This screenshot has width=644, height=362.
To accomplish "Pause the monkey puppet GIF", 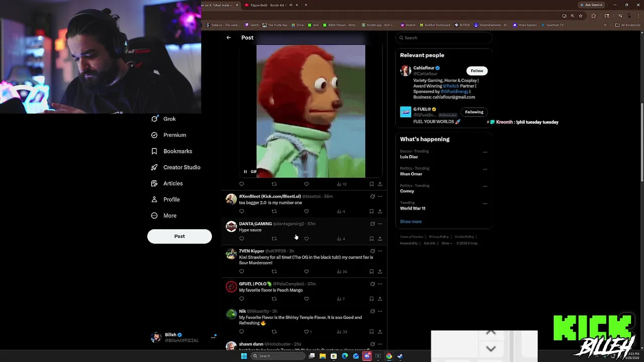I will [246, 171].
